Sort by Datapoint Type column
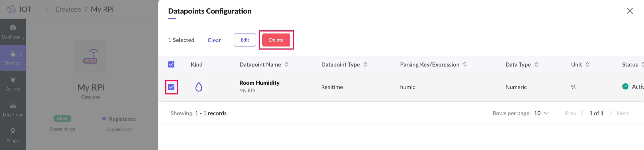 point(365,64)
